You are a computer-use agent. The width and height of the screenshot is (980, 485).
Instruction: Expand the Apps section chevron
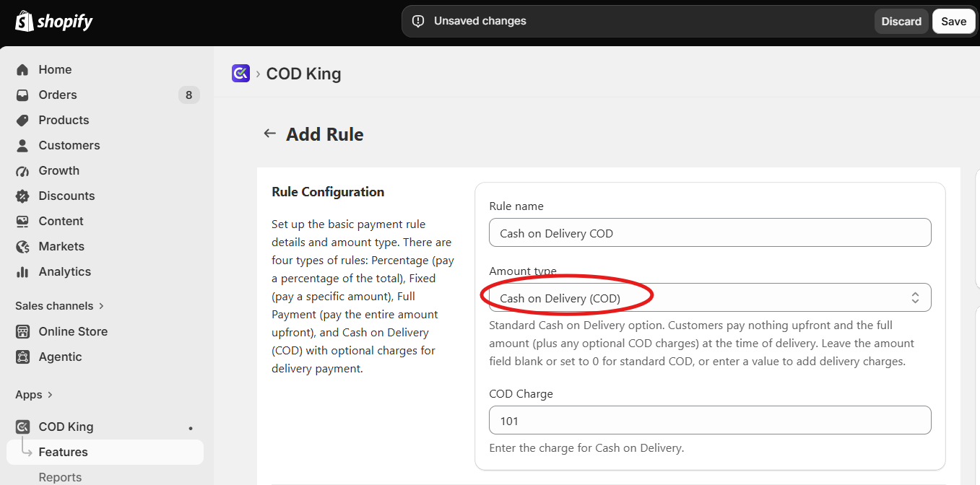click(x=50, y=395)
